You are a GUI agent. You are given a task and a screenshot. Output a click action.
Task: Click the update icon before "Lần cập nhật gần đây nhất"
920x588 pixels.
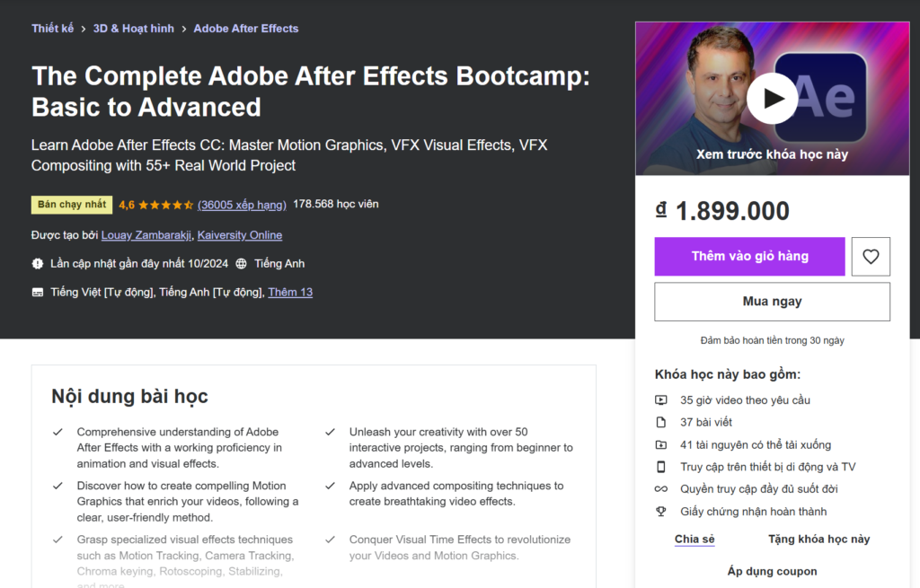point(37,264)
